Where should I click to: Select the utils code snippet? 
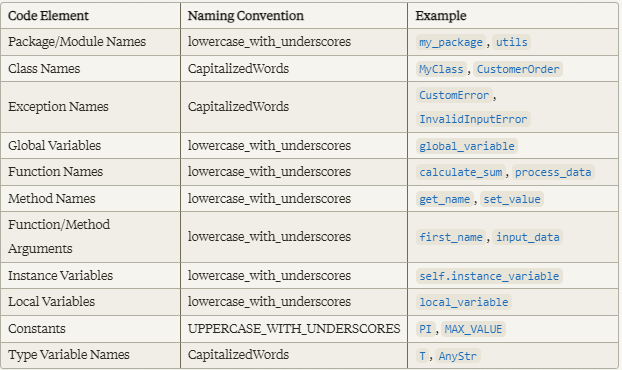(x=511, y=42)
